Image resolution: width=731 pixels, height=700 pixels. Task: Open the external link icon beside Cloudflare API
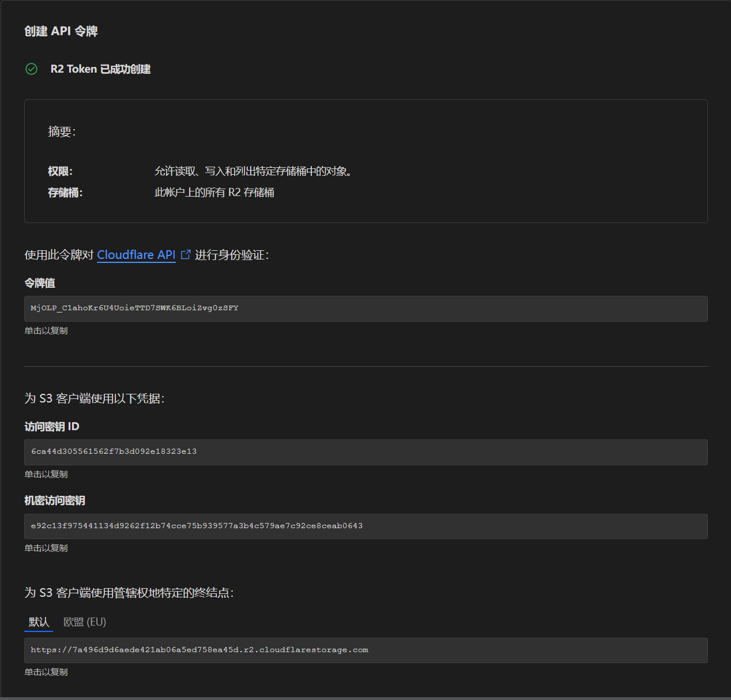click(x=186, y=254)
